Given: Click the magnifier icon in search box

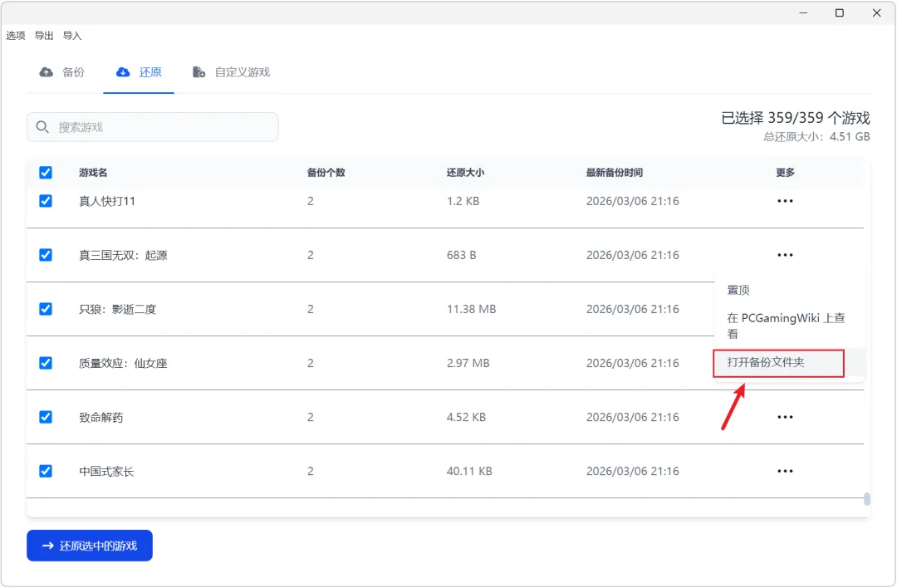Looking at the screenshot, I should pyautogui.click(x=42, y=127).
